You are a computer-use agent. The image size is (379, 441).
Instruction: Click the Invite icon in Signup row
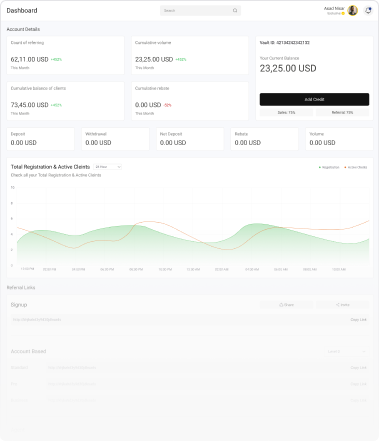[x=338, y=305]
